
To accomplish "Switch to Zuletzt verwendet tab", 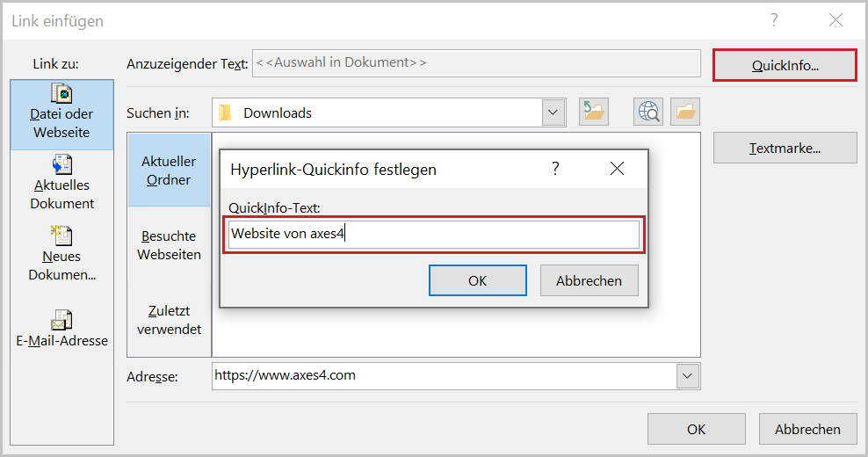I will pyautogui.click(x=169, y=320).
